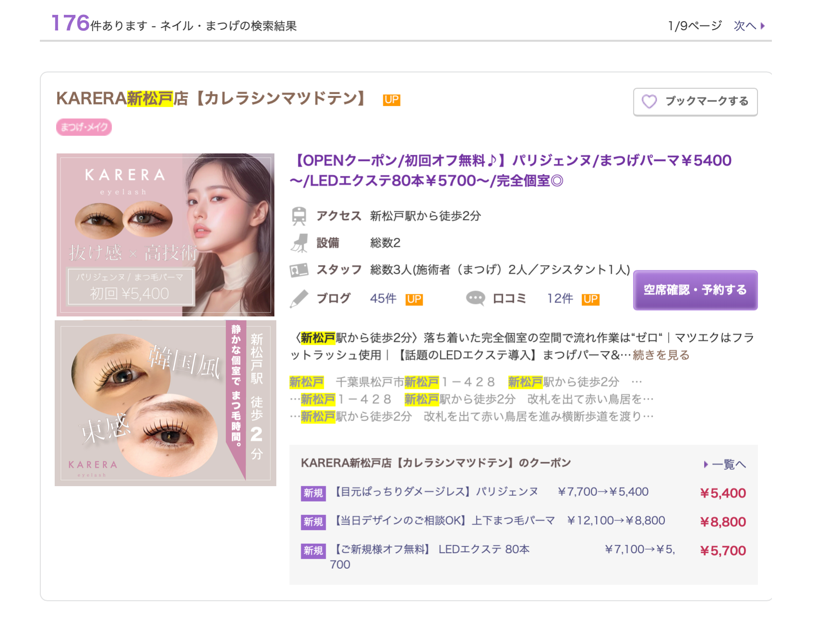
Task: Click the UP badge beside salon name
Action: (391, 100)
